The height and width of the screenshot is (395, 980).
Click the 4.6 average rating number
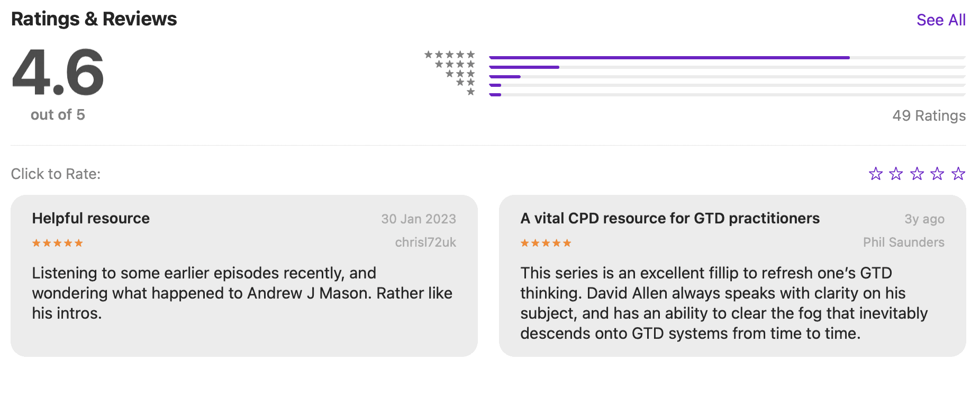pyautogui.click(x=58, y=73)
